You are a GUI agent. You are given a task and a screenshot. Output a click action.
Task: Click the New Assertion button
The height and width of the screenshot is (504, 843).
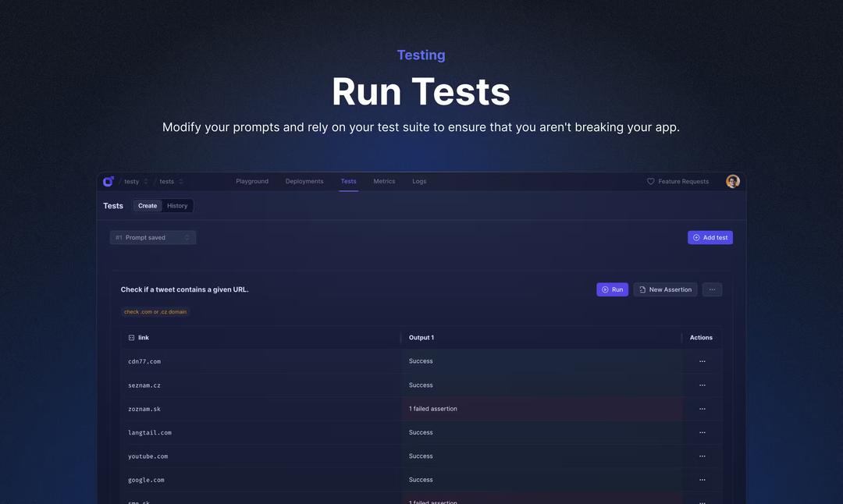coord(665,289)
